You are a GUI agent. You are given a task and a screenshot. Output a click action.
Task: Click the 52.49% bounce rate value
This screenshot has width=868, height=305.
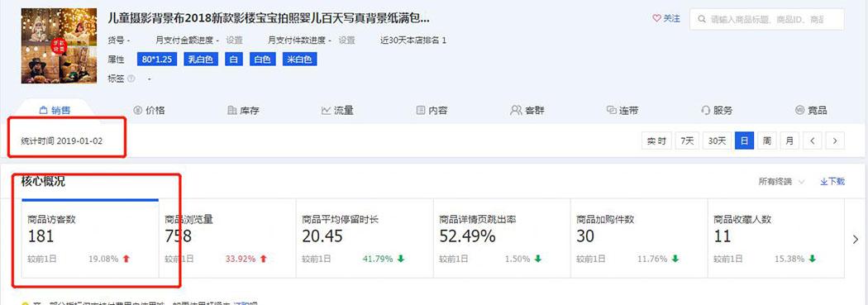[467, 236]
